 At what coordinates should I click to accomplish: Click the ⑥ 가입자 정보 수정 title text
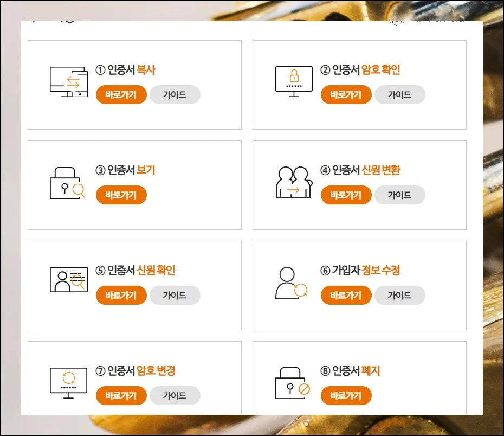360,271
